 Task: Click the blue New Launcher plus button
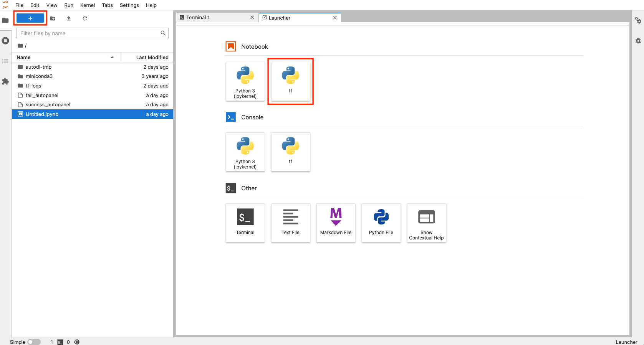[30, 18]
